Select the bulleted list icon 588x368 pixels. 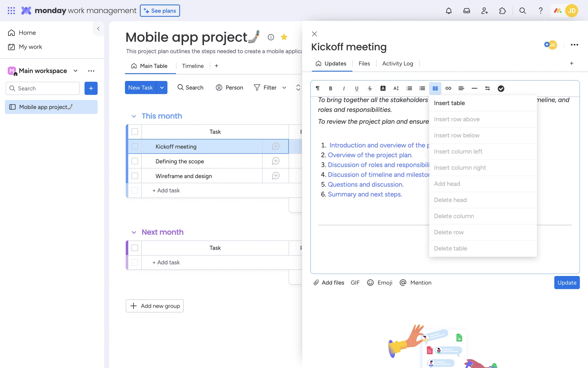(422, 88)
